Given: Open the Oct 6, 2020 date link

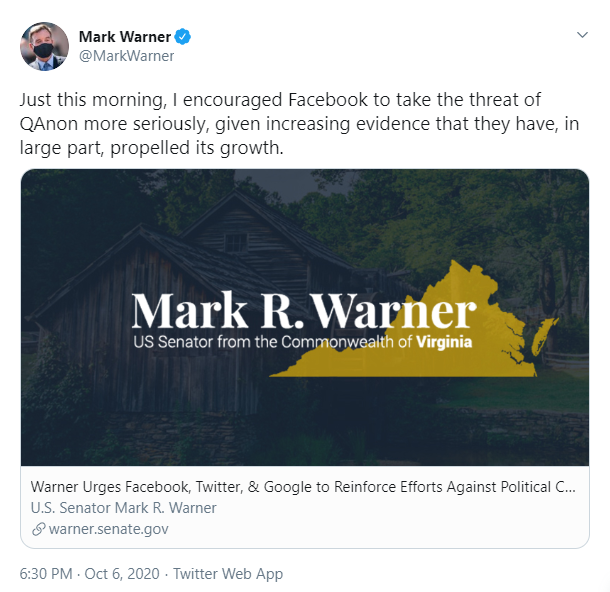Looking at the screenshot, I should pos(122,574).
